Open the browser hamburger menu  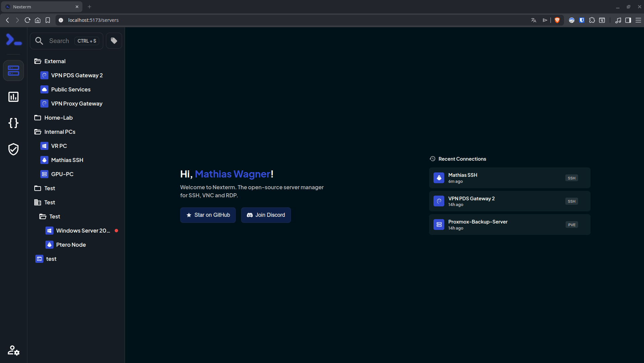coord(638,20)
